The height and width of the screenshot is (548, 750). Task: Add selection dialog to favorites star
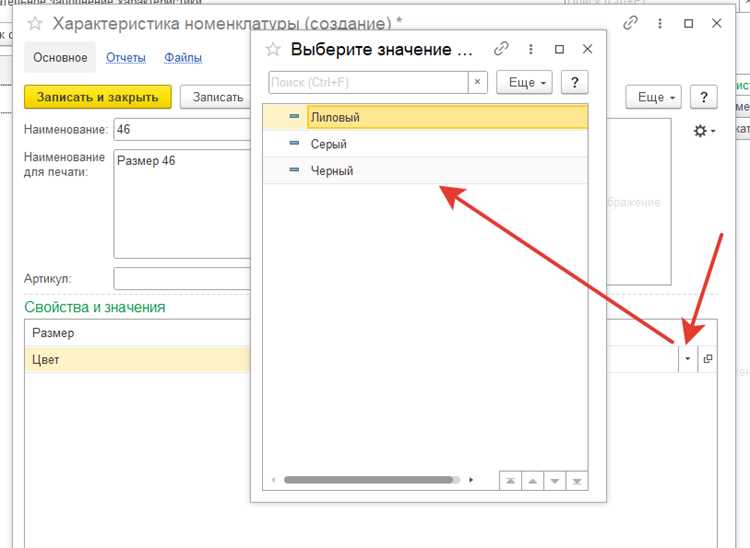coord(273,49)
